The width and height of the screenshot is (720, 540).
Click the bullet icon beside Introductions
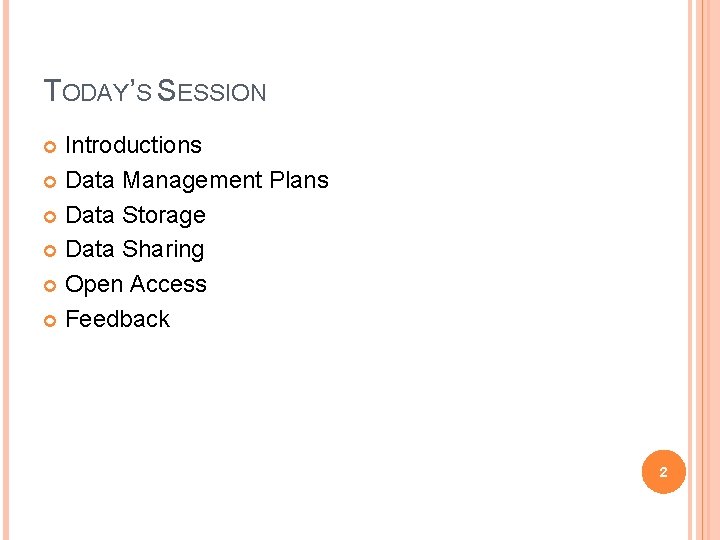[51, 147]
